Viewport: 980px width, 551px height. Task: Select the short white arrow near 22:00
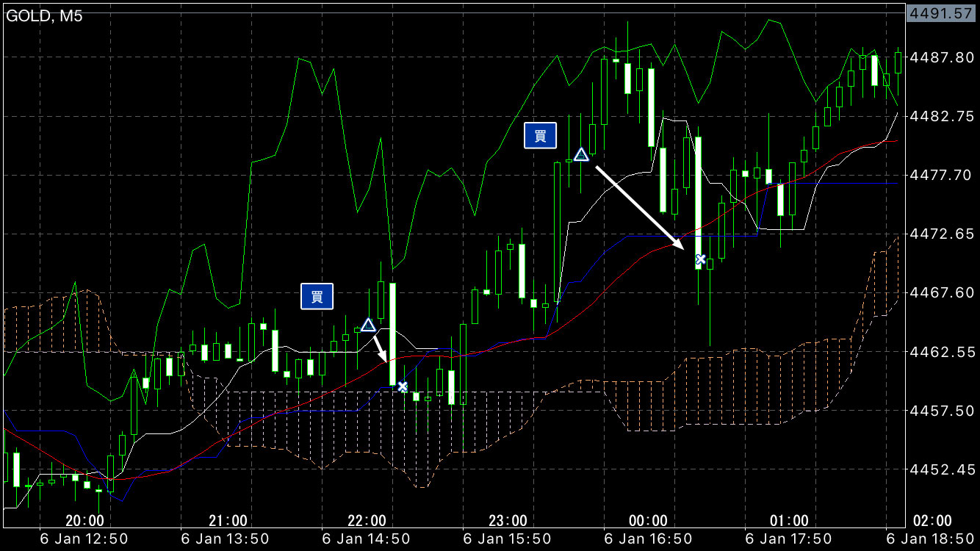coord(379,347)
